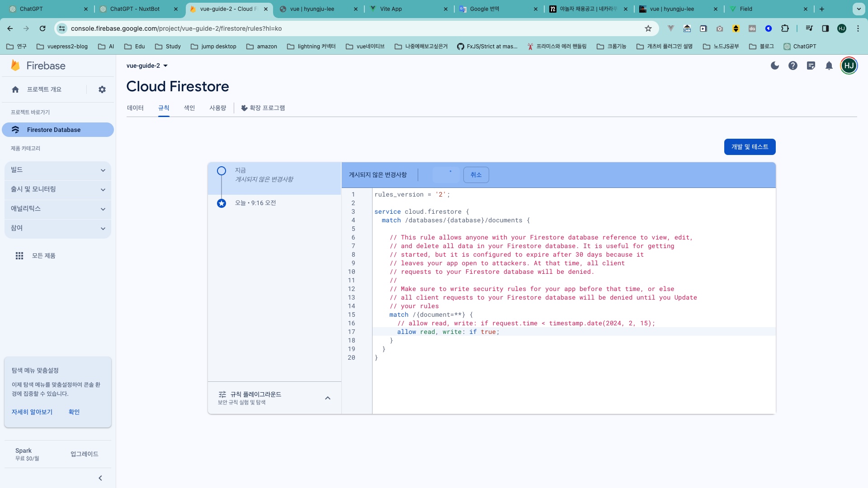
Task: Click the browser forward arrow
Action: pos(26,28)
